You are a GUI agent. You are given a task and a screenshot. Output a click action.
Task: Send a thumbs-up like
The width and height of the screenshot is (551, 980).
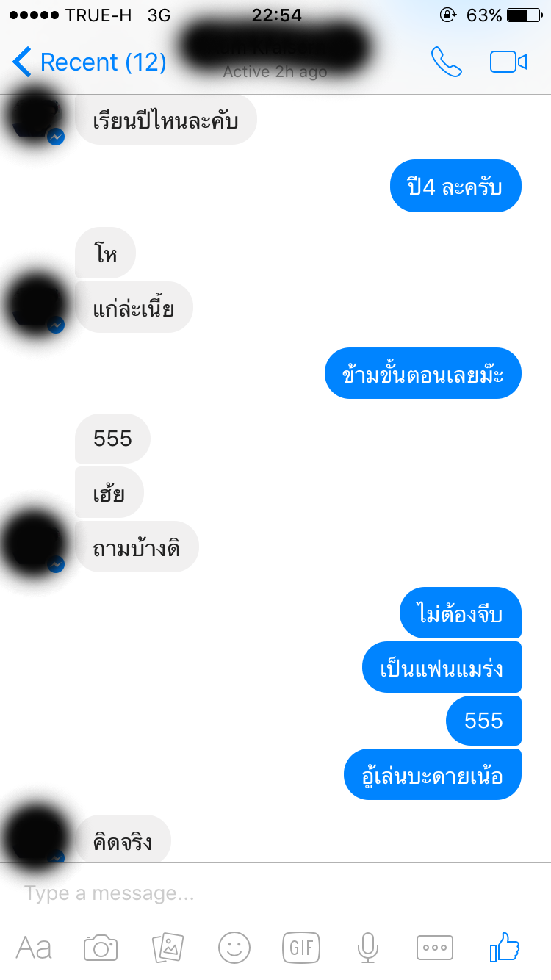(x=505, y=947)
